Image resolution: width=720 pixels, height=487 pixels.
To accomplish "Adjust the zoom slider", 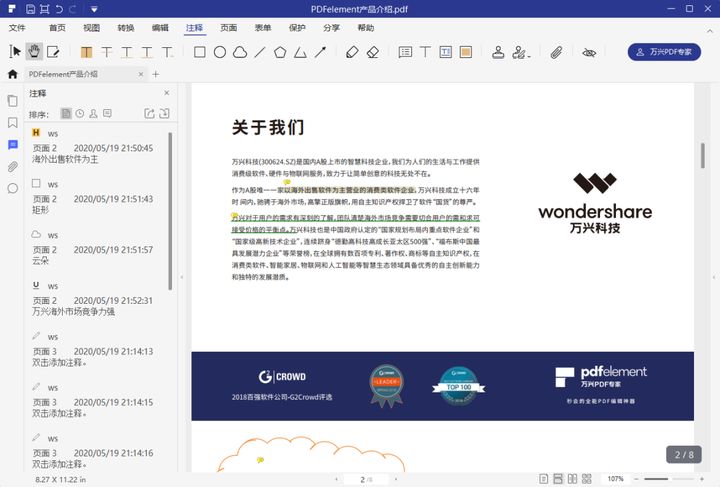I will tap(669, 479).
